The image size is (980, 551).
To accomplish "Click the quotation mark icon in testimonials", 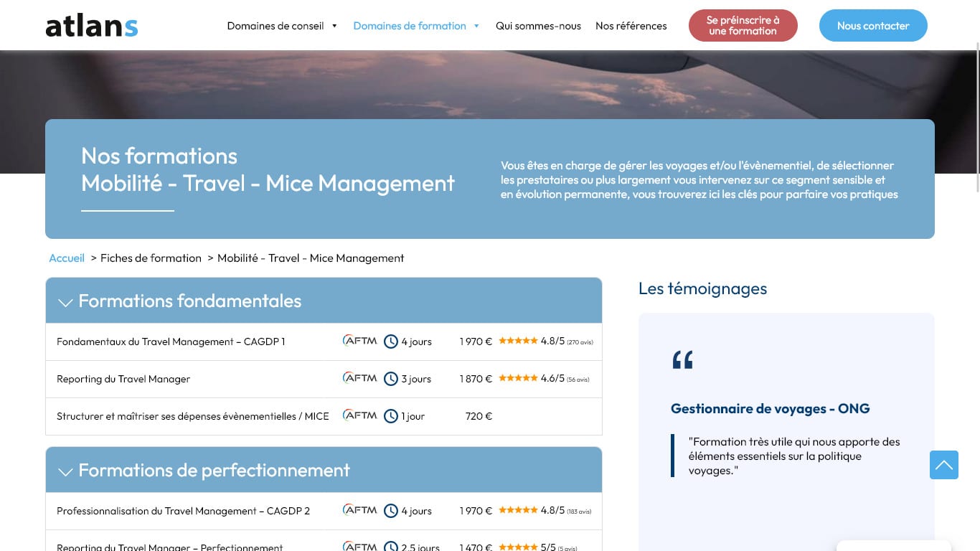I will pos(682,359).
